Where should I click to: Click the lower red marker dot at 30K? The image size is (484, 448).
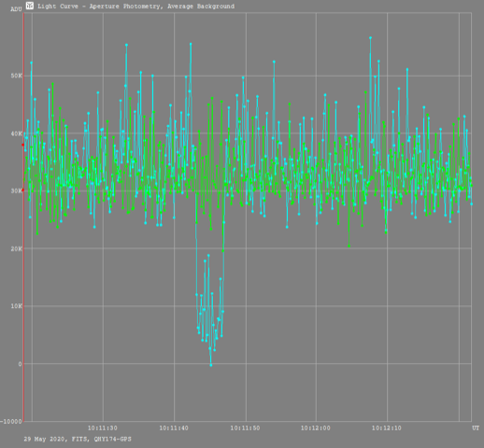(22, 190)
